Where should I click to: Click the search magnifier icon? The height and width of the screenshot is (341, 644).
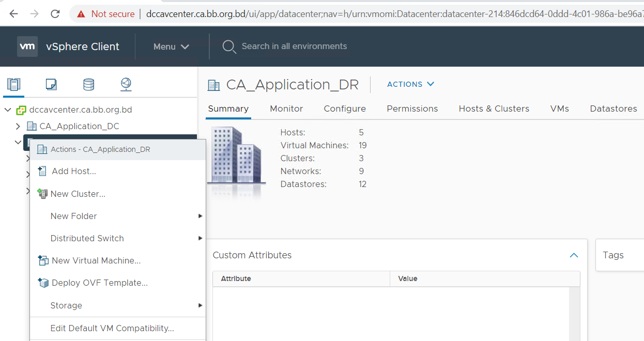[229, 47]
